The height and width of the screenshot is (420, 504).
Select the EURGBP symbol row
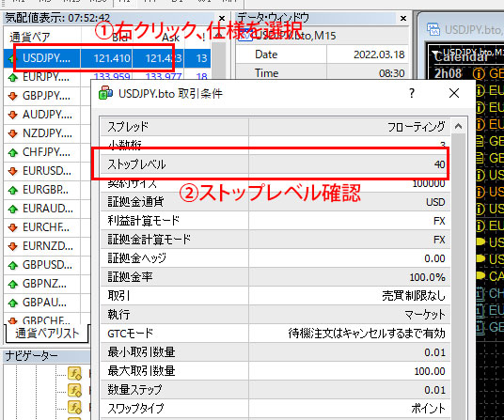(x=47, y=190)
